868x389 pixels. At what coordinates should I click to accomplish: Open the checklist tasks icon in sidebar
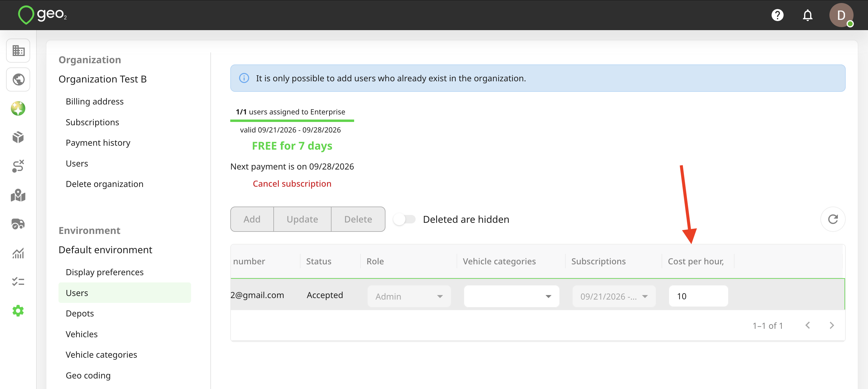coord(18,282)
